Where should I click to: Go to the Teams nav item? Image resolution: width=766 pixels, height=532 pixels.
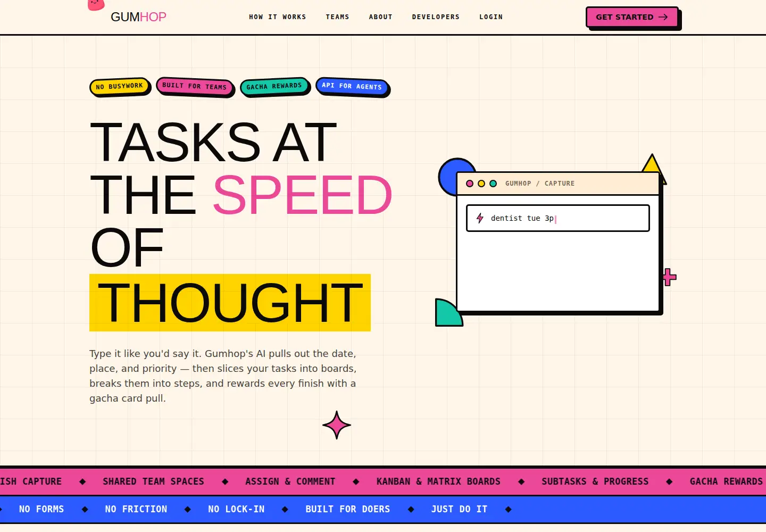tap(338, 17)
